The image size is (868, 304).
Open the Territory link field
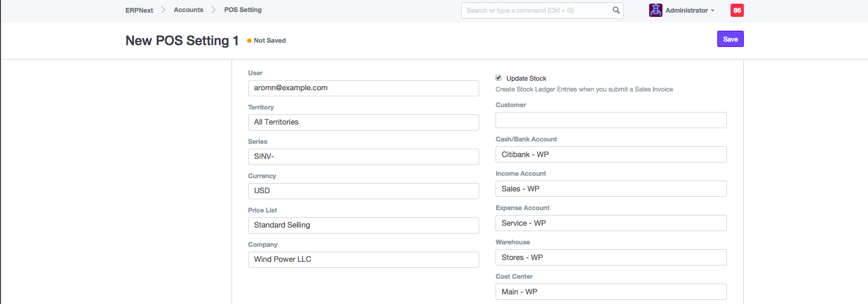point(363,122)
